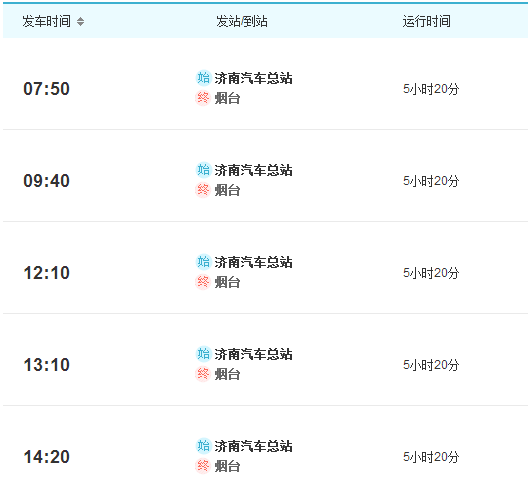The image size is (528, 495).
Task: Click the red 终 icon in the 07:50 row
Action: [203, 98]
